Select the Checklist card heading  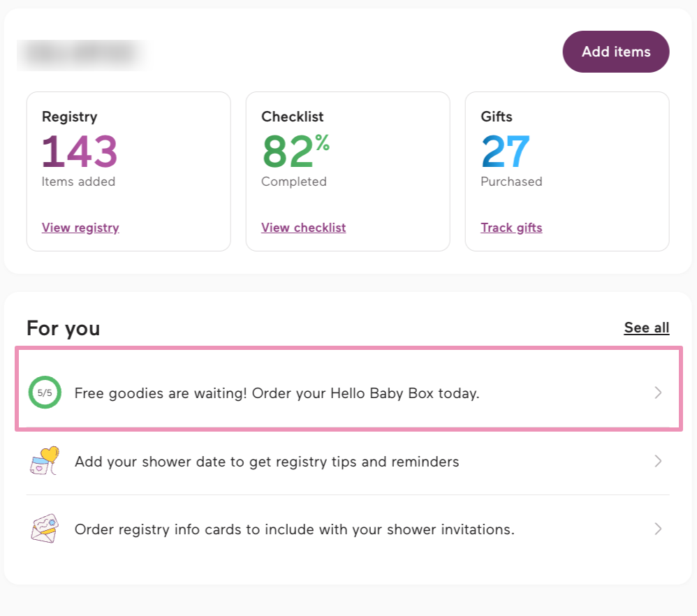coord(293,117)
